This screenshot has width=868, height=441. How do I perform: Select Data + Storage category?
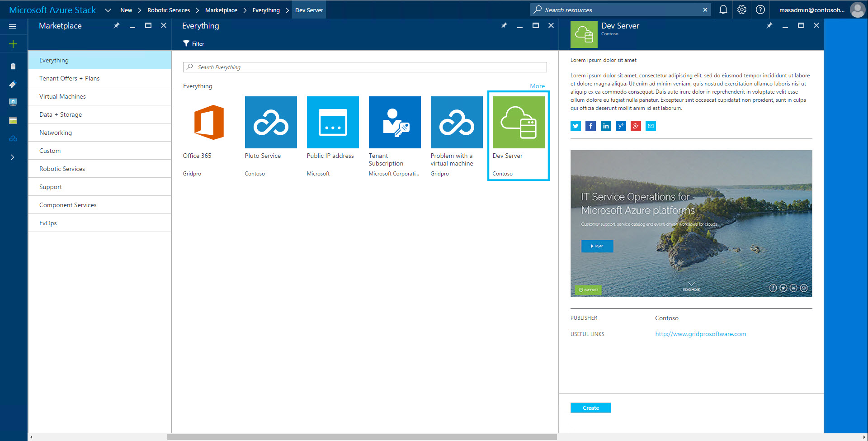pos(99,114)
